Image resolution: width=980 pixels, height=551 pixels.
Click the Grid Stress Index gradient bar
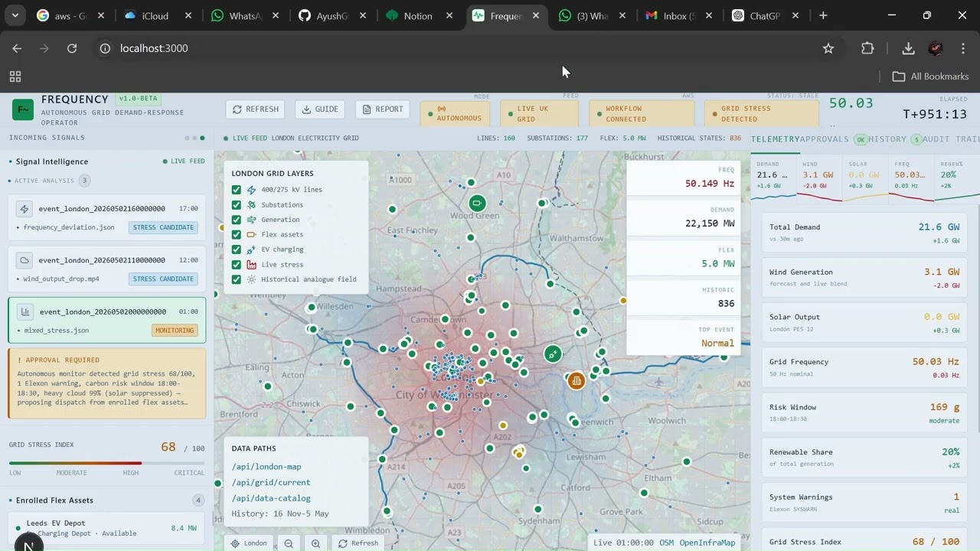(107, 463)
